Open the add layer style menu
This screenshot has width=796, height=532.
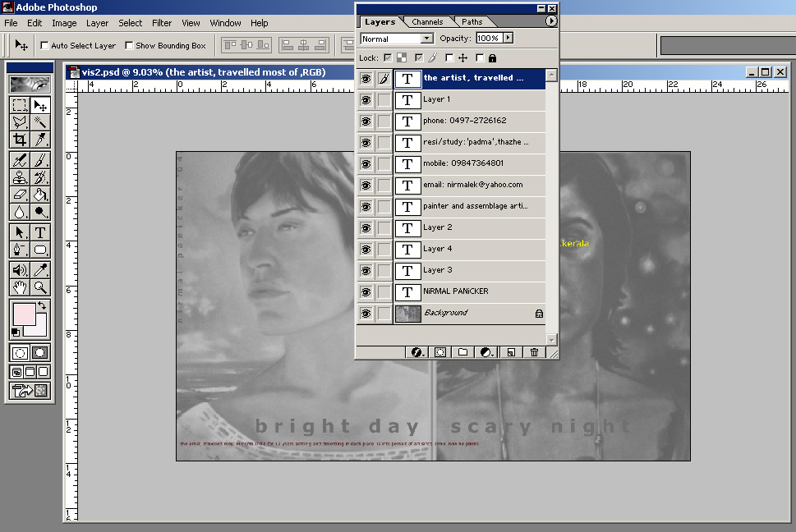point(417,352)
